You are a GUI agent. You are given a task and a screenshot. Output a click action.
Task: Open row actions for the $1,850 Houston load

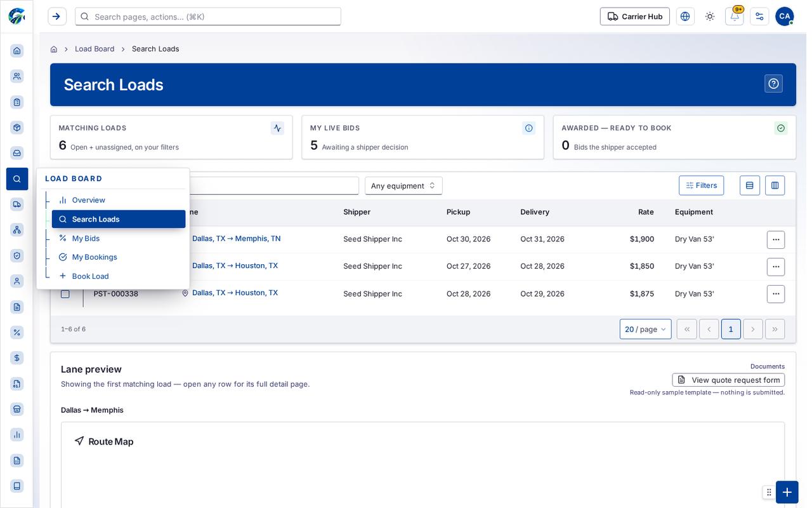click(776, 267)
